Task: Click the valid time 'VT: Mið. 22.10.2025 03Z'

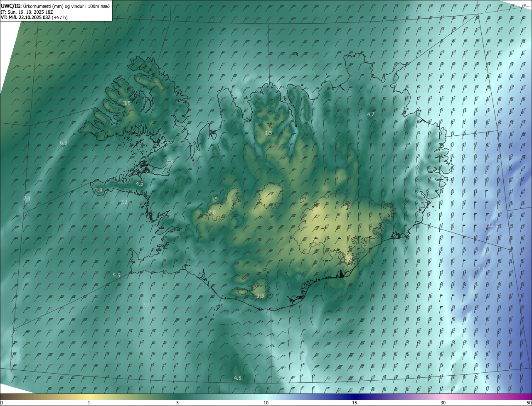Action: 25,17
